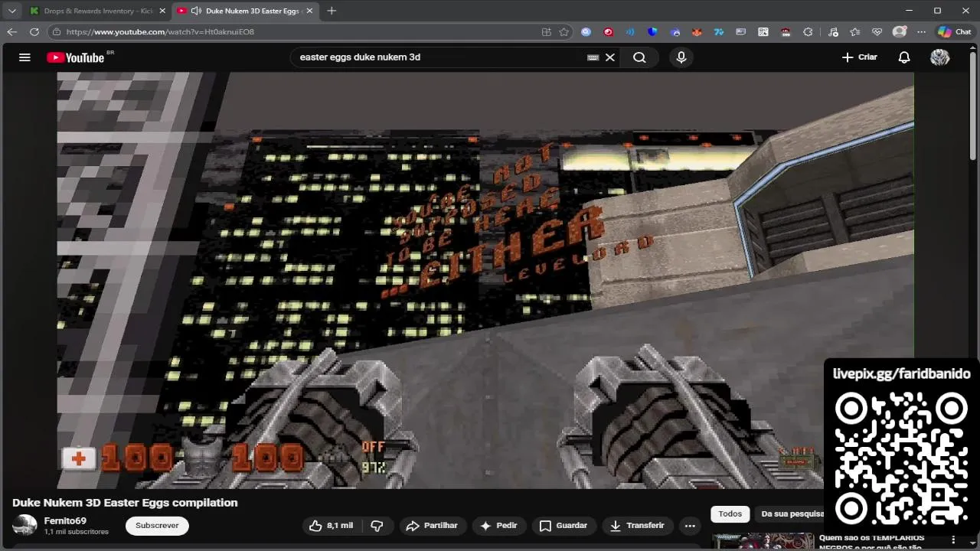Open the Favorites list star icon
The width and height of the screenshot is (980, 551).
coord(855,32)
